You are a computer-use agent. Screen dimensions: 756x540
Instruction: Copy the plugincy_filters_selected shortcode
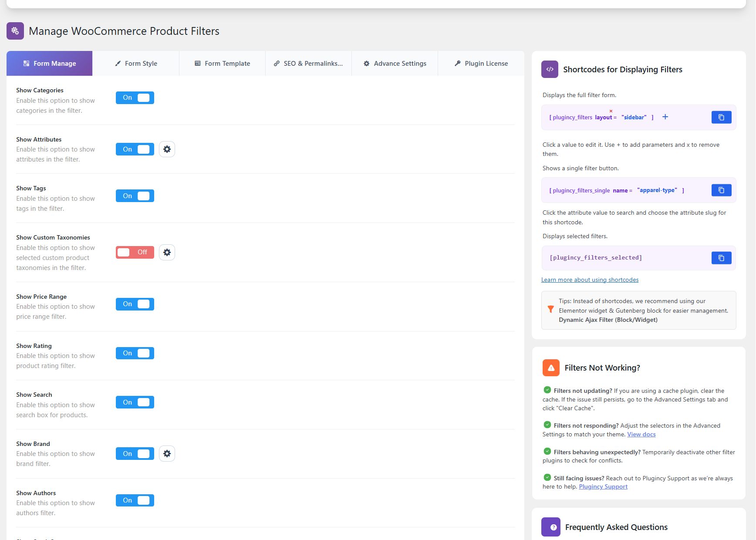[721, 258]
